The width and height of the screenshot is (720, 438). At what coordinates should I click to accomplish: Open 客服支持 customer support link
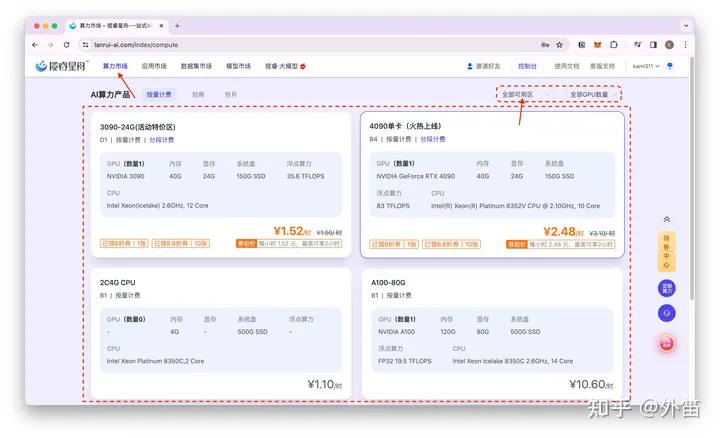coord(602,66)
